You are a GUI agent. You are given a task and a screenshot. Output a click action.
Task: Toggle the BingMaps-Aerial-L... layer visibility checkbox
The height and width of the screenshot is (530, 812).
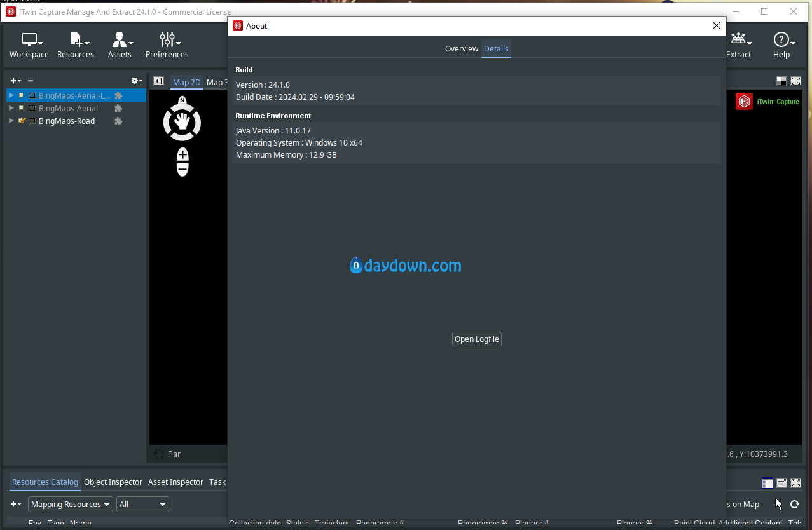[22, 95]
